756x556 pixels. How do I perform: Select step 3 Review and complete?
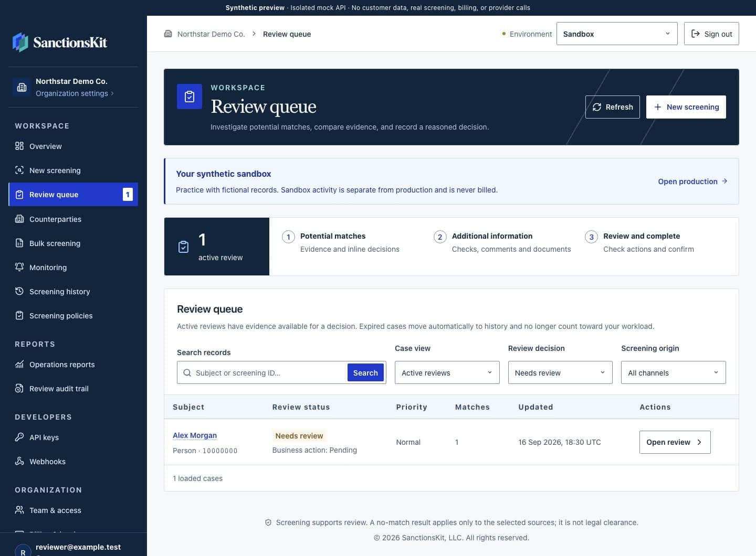pyautogui.click(x=639, y=242)
